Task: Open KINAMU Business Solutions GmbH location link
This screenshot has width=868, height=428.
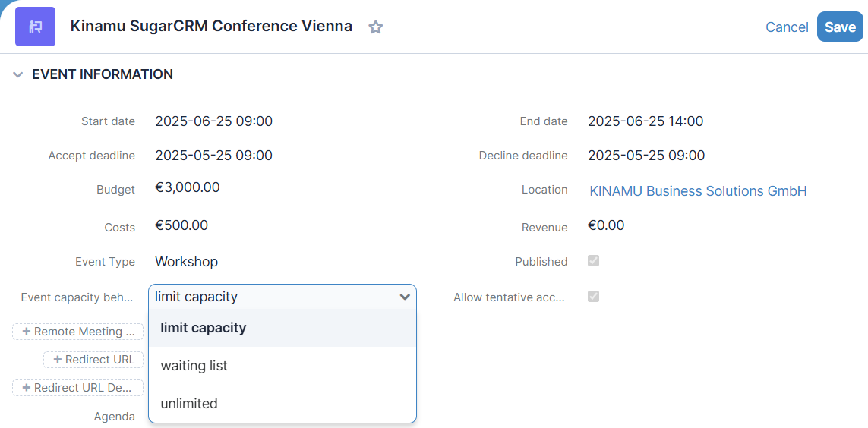Action: [698, 191]
